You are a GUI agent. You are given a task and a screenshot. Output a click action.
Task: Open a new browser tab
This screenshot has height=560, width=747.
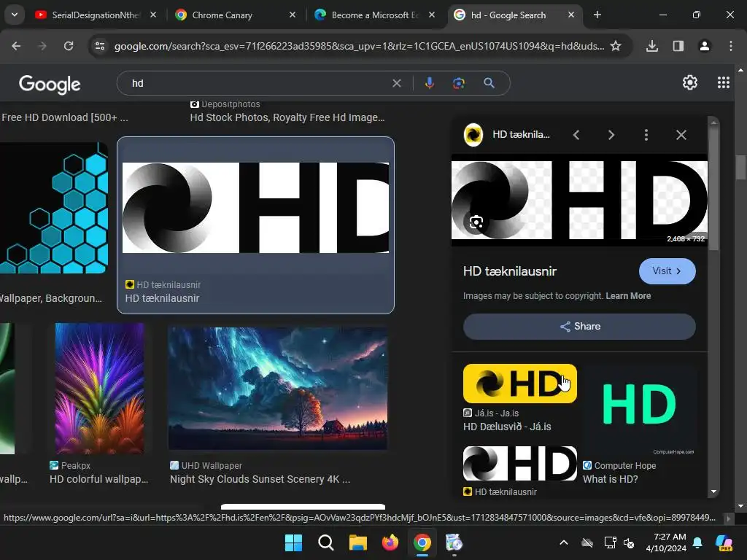pos(597,15)
